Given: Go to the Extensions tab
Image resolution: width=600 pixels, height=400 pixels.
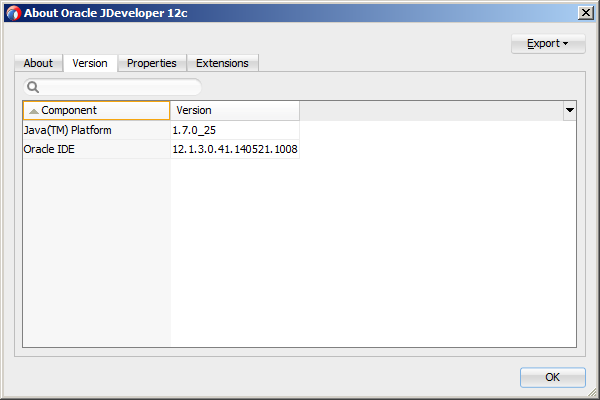Looking at the screenshot, I should (222, 63).
